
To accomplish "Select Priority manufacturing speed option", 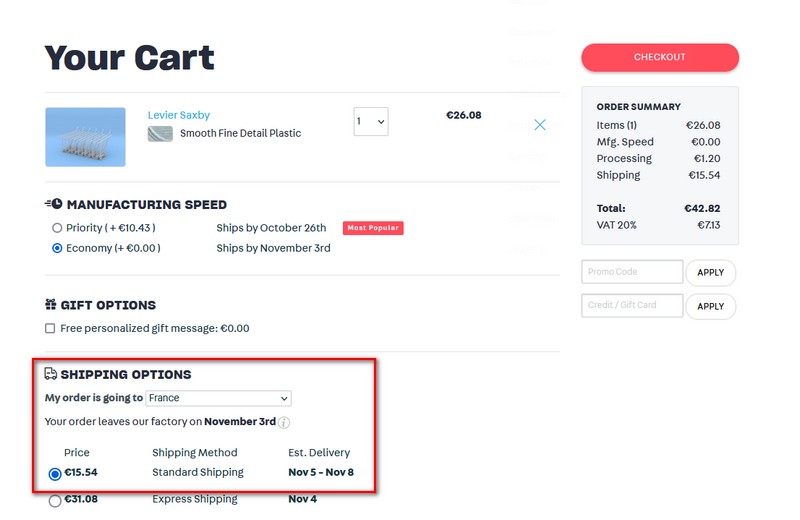I will tap(57, 228).
